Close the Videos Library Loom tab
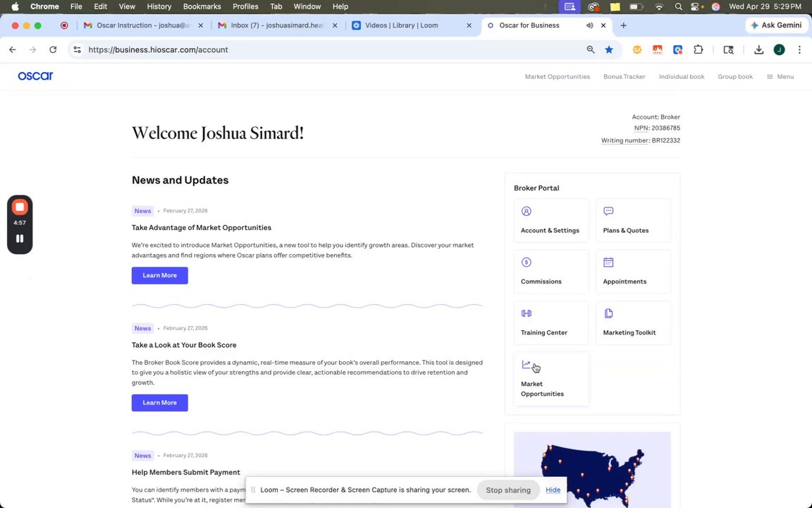This screenshot has width=812, height=508. [469, 25]
